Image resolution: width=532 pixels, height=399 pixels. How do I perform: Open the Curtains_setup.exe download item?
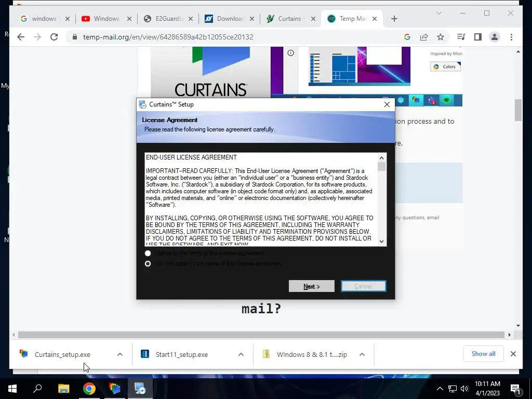(62, 354)
